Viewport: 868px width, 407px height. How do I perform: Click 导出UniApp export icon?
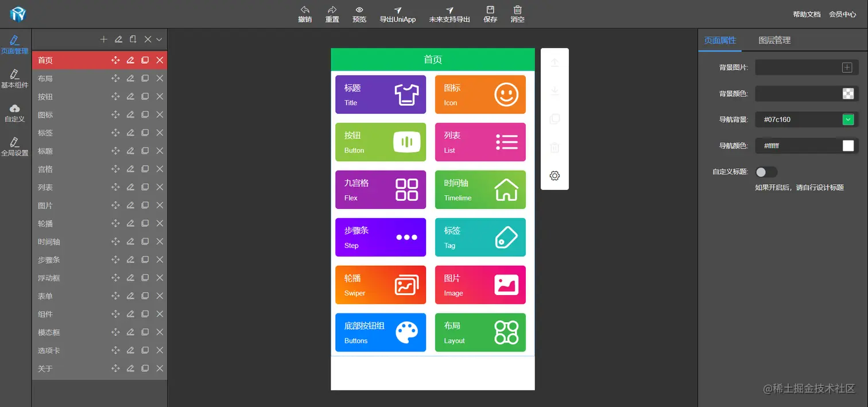click(398, 10)
